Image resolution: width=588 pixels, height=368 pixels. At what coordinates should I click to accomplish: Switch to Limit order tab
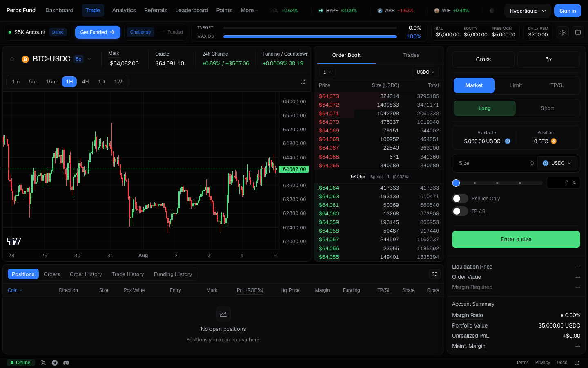516,85
